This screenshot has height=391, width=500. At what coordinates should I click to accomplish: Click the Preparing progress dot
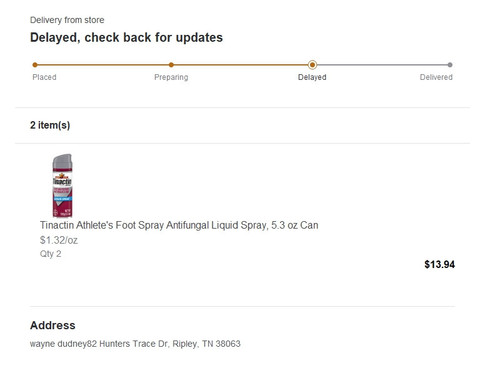pos(171,65)
